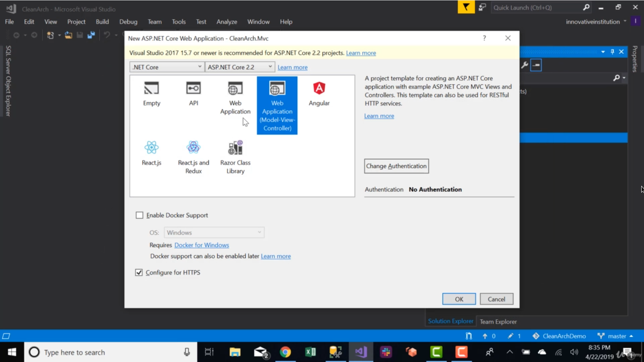
Task: Open the Debug menu
Action: click(128, 21)
